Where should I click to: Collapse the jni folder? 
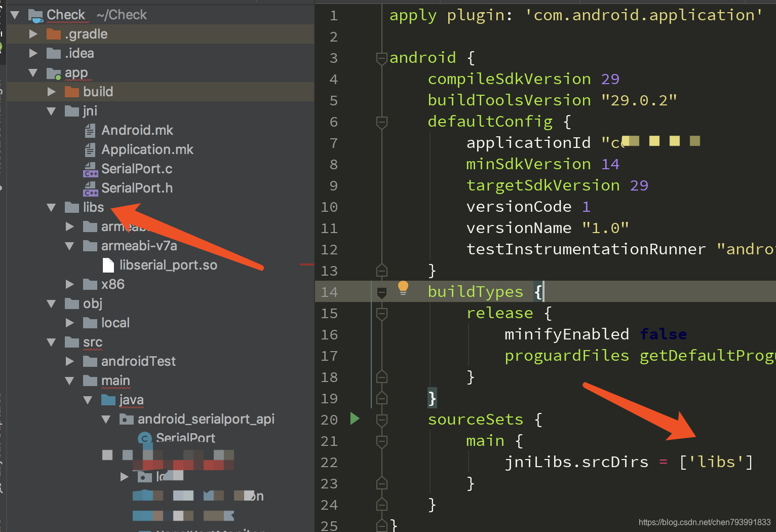tap(51, 111)
